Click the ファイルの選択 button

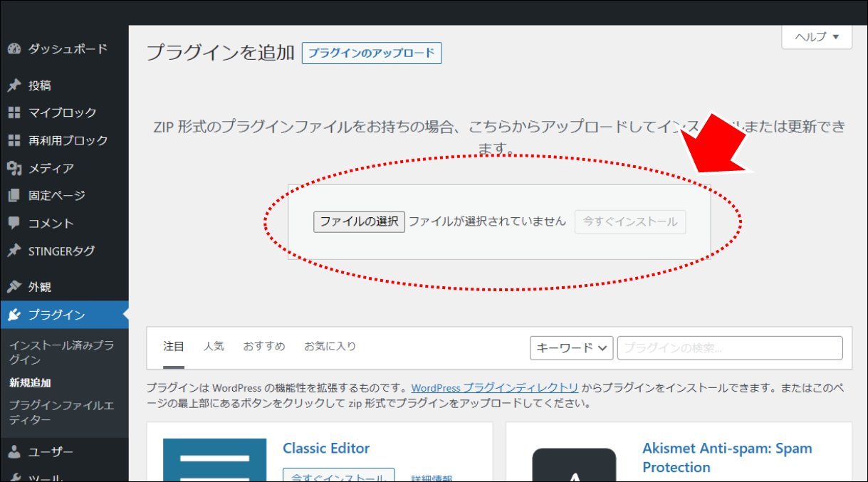[359, 221]
